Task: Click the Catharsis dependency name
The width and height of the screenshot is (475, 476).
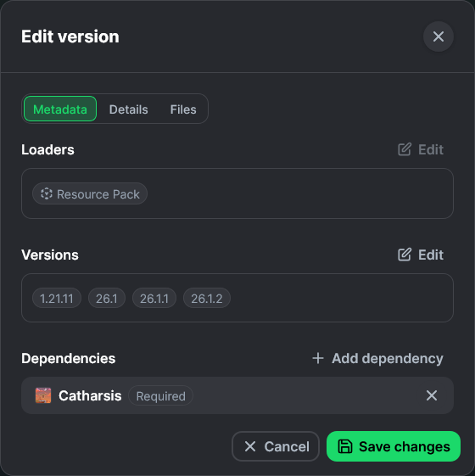Action: click(x=90, y=395)
